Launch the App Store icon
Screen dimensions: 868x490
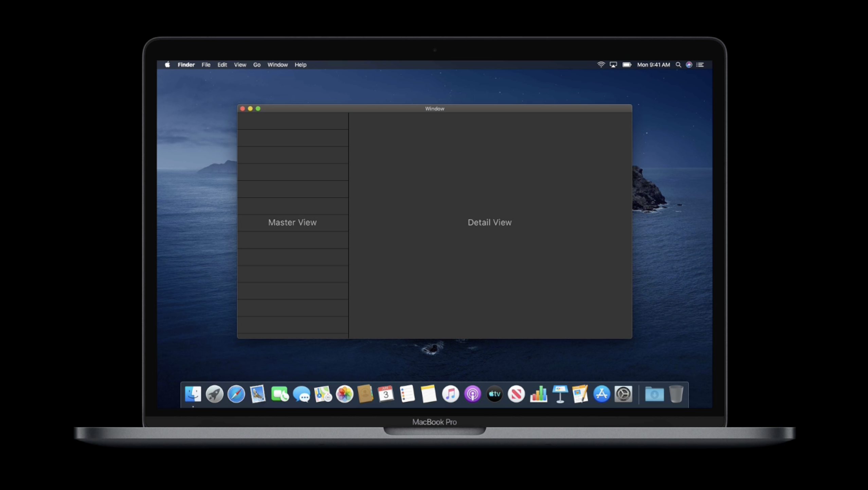tap(601, 394)
